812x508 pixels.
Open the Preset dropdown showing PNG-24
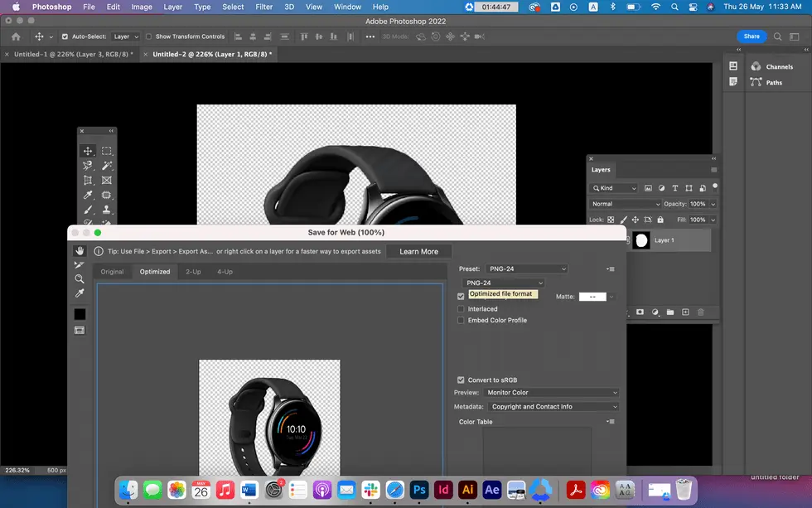click(x=528, y=269)
